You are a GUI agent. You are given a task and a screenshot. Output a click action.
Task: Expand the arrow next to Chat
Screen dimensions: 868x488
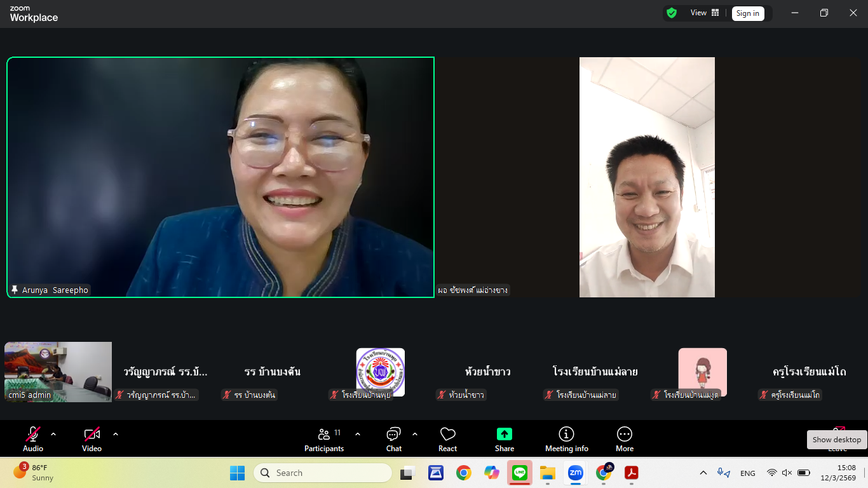415,434
